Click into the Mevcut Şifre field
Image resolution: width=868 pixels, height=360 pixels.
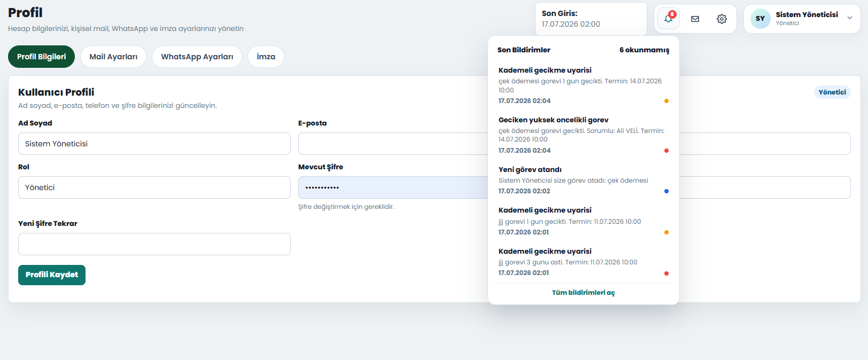point(393,187)
